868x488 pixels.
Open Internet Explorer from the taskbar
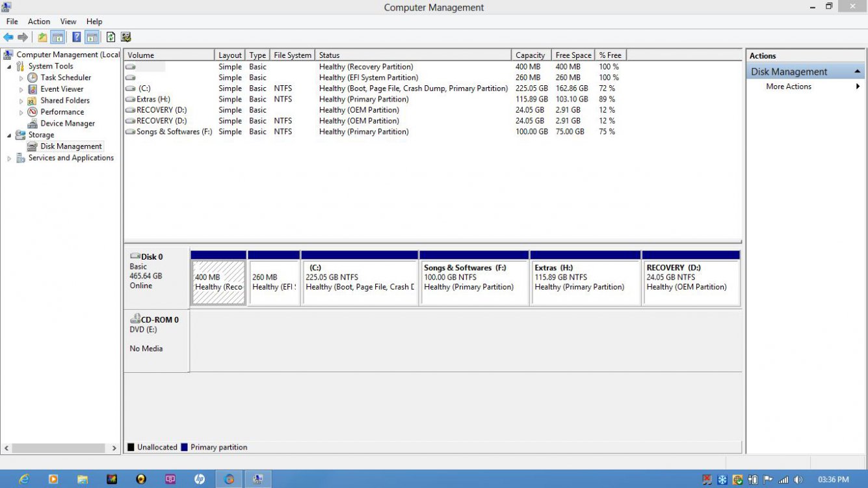24,480
